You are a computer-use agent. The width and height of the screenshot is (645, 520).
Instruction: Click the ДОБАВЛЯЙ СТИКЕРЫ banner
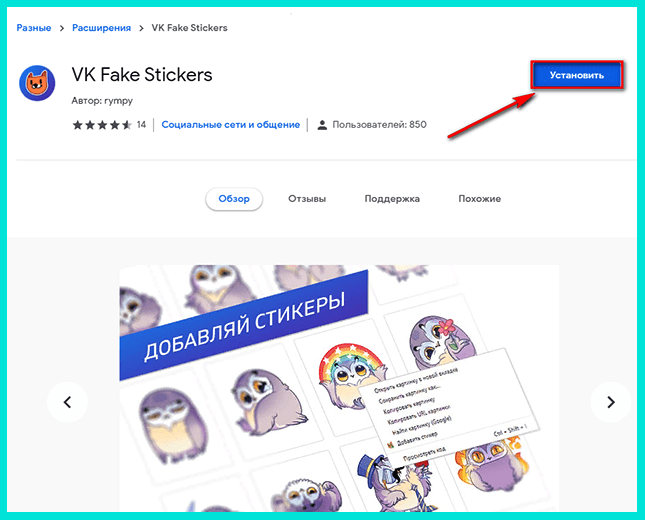coord(244,325)
